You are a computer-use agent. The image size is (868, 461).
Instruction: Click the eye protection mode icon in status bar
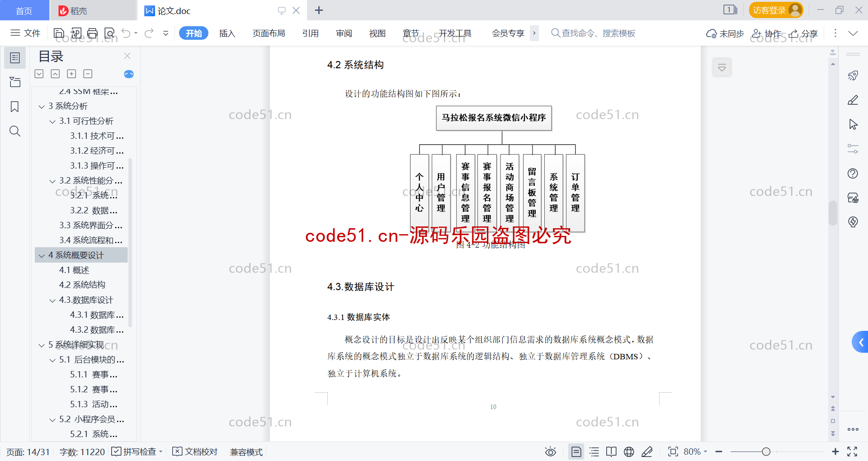[551, 452]
